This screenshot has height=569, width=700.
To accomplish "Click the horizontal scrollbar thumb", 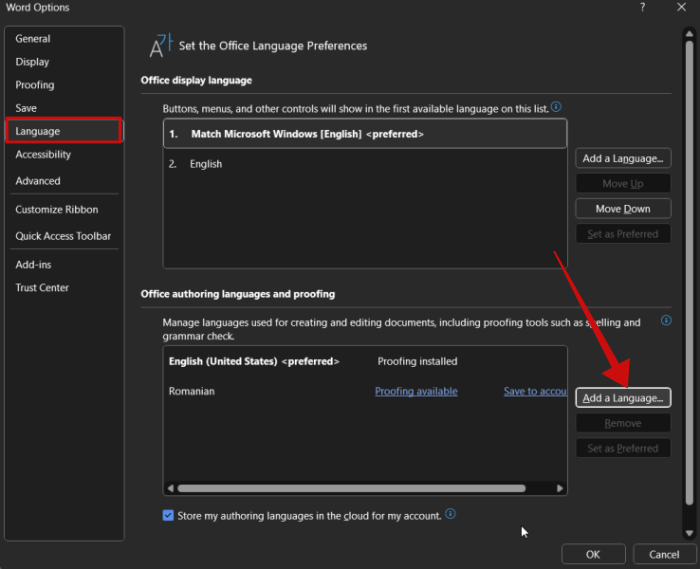I will (351, 488).
